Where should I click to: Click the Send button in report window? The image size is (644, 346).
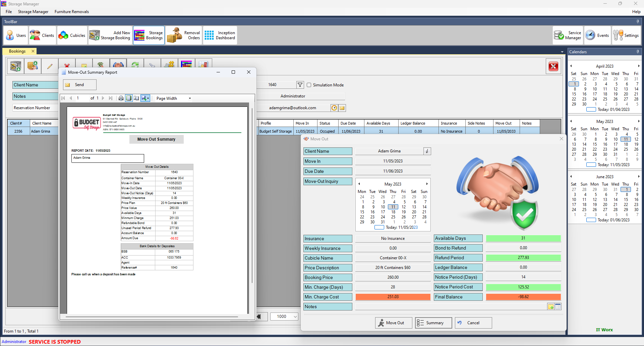coord(79,85)
